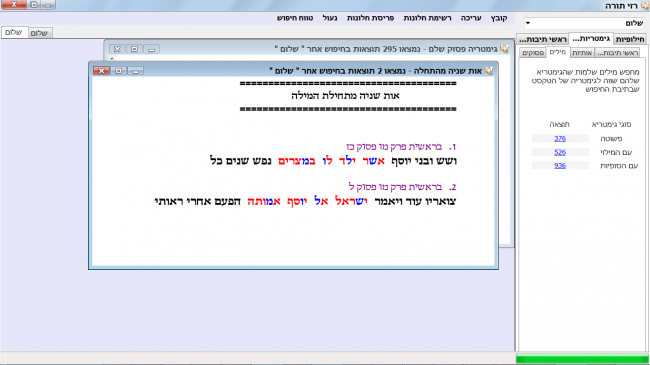
Task: Minimize the main application window
Action: [x=48, y=5]
